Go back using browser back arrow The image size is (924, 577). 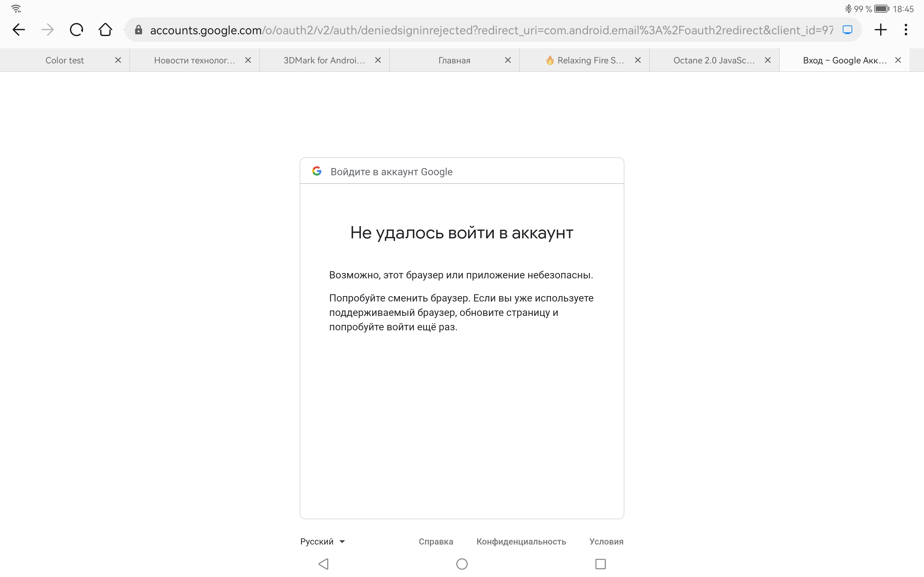tap(18, 30)
